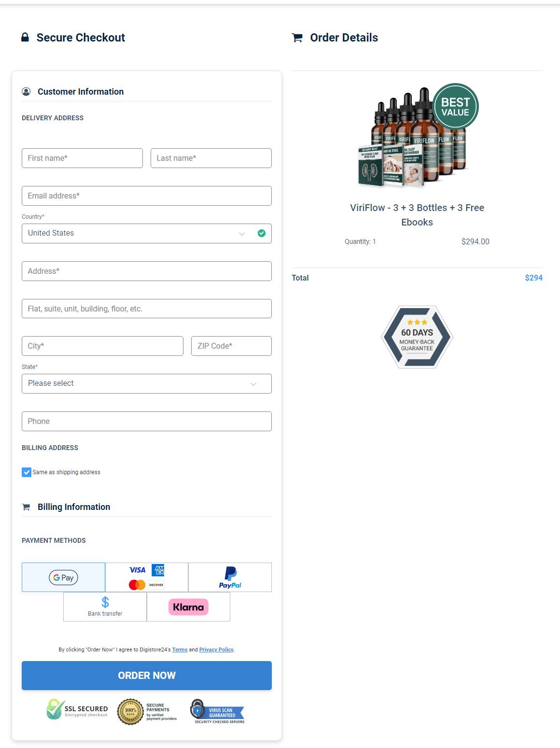Click the Payment Methods heading
This screenshot has height=748, width=560.
[54, 540]
